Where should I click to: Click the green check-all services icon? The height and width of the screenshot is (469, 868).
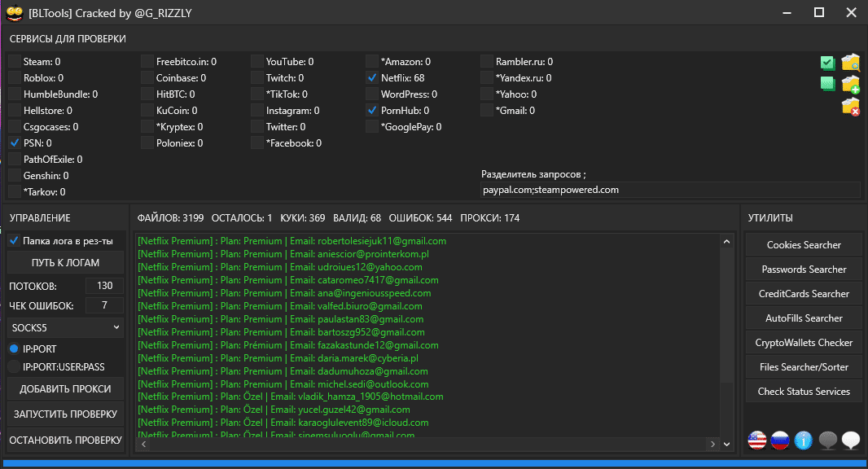(827, 63)
